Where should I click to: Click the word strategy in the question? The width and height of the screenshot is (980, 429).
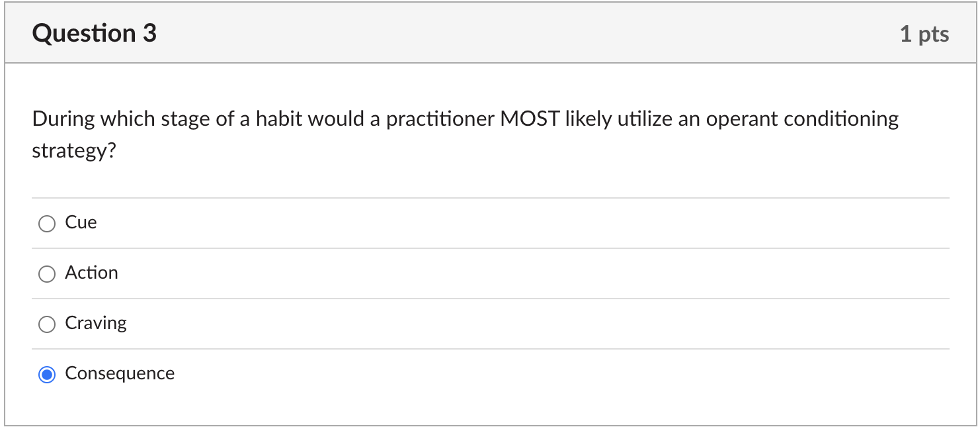(73, 150)
